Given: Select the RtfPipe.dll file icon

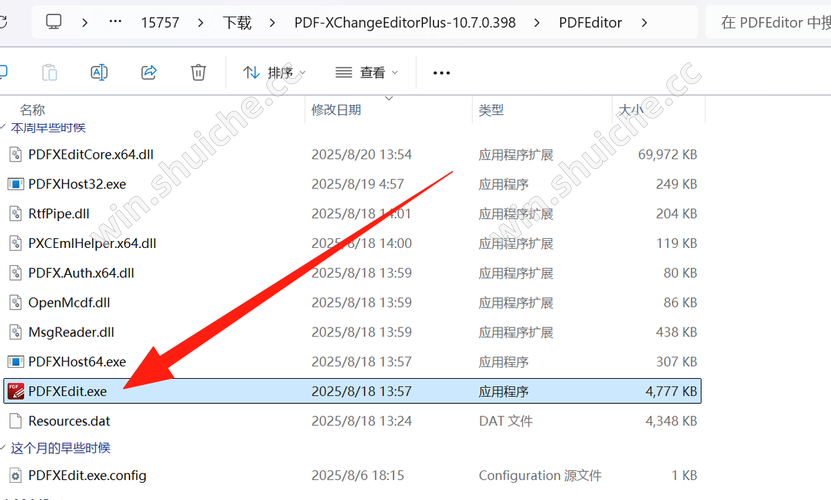Looking at the screenshot, I should [16, 214].
